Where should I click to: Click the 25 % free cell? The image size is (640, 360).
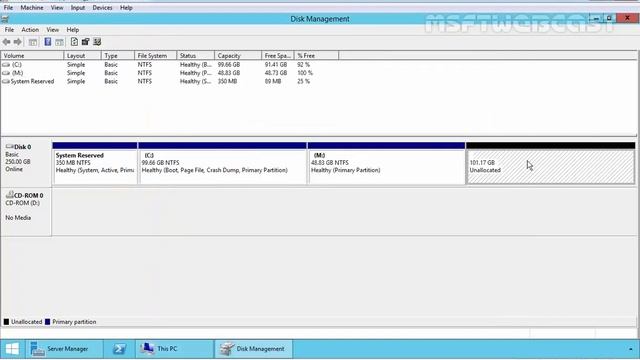tap(304, 82)
